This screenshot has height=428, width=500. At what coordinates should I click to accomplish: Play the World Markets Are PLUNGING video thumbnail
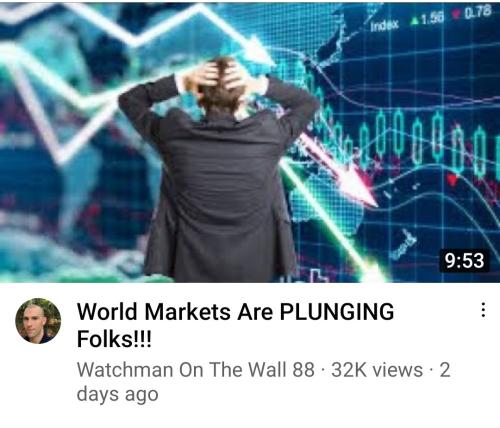(250, 141)
